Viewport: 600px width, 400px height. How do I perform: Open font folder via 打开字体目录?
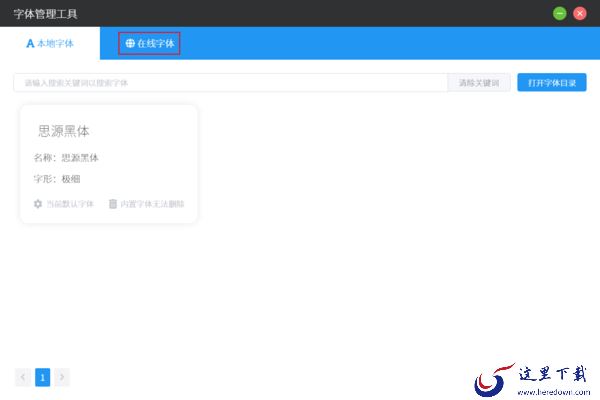coord(552,83)
